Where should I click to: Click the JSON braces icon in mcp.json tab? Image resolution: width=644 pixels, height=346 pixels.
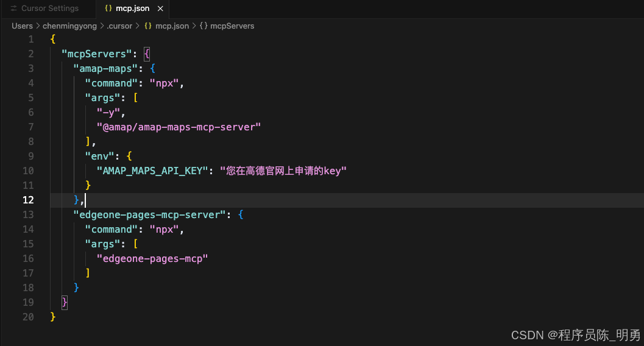pos(108,8)
